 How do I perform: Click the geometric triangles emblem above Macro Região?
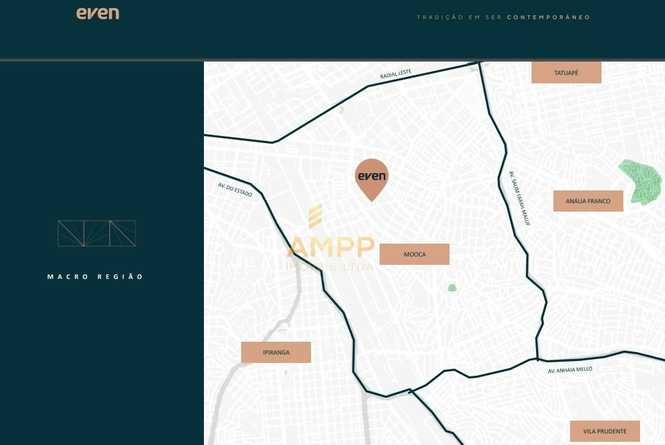click(x=97, y=233)
